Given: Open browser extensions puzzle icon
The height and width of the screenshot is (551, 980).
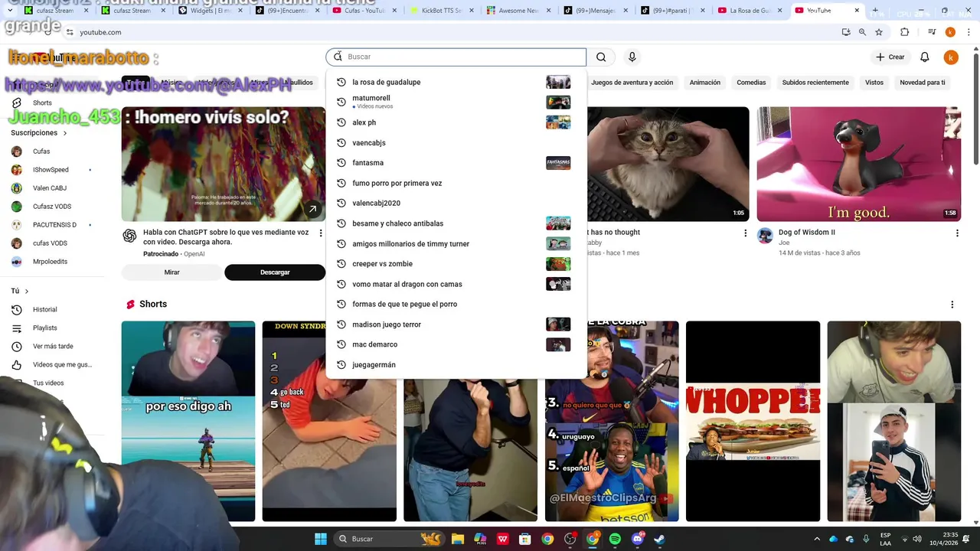Looking at the screenshot, I should pyautogui.click(x=904, y=32).
